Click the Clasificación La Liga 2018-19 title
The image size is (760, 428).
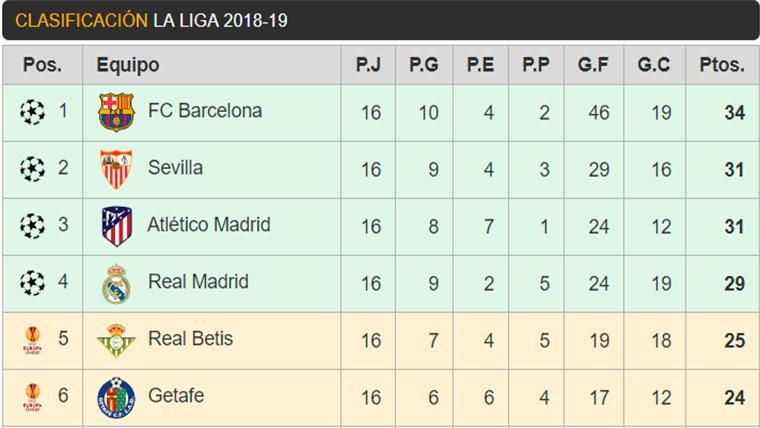click(x=152, y=20)
